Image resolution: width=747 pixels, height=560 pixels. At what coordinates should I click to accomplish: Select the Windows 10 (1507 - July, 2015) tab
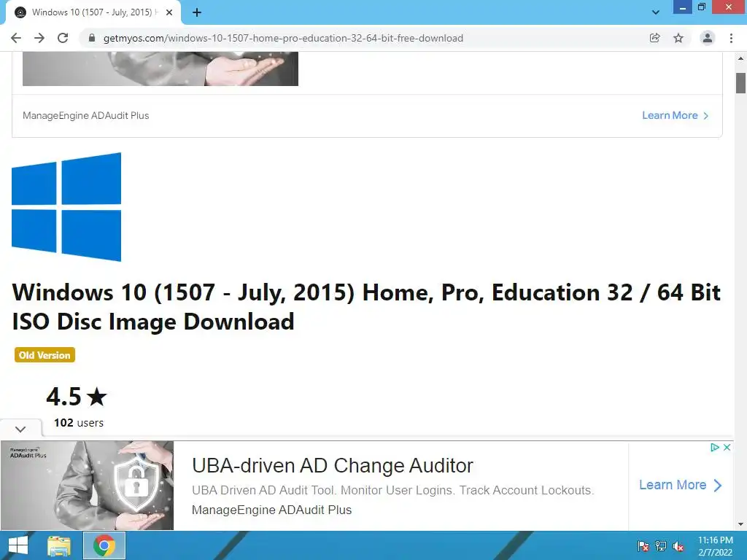tap(93, 12)
